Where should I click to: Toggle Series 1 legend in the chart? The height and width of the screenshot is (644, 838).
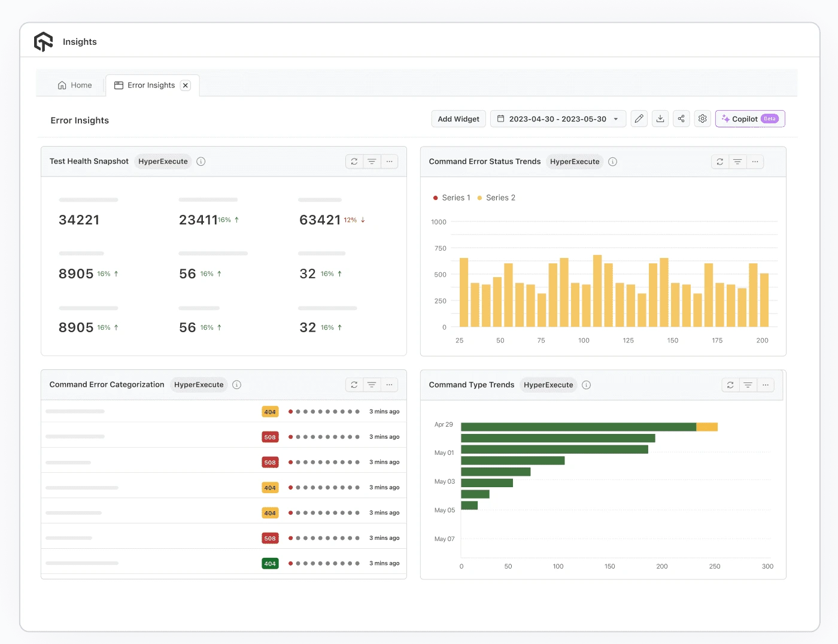coord(452,198)
